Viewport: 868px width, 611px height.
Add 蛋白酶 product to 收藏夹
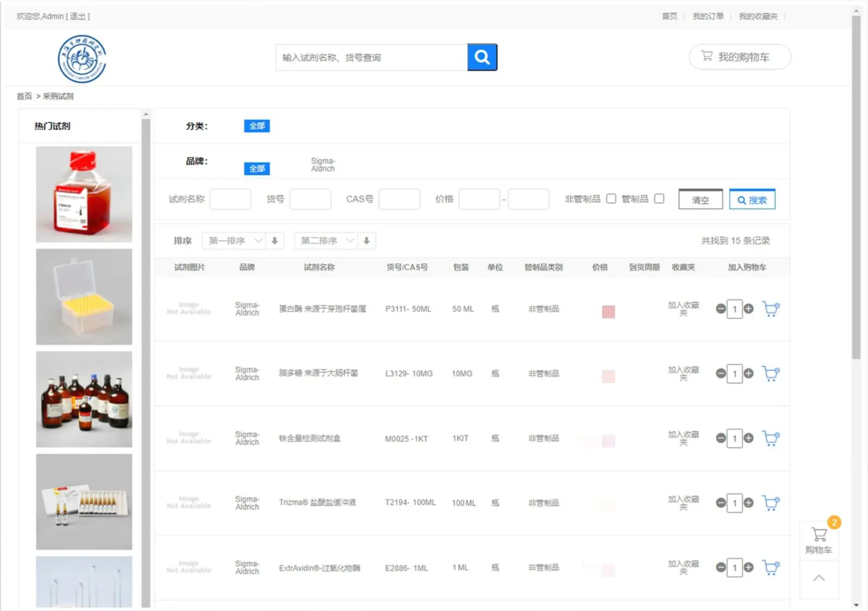tap(684, 309)
